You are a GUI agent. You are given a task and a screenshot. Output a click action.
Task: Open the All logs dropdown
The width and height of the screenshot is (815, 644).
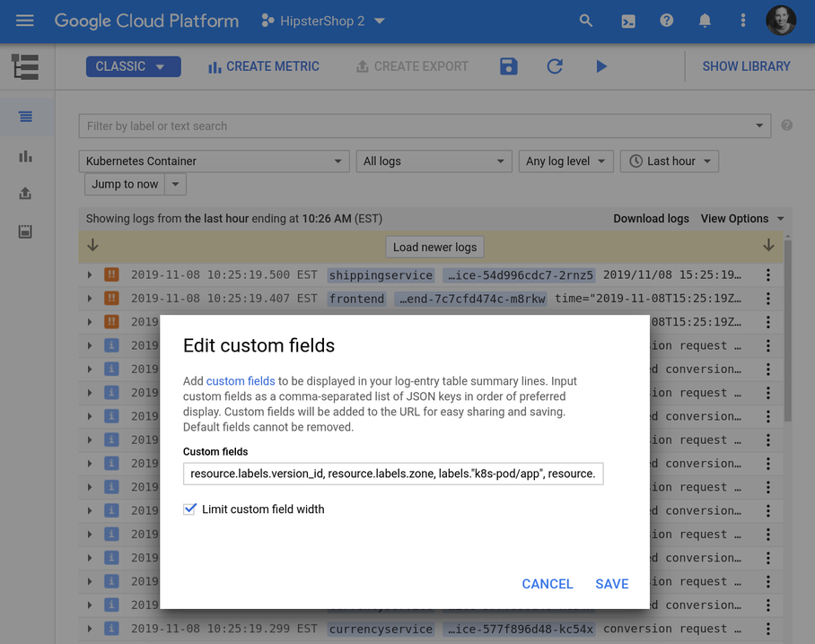pyautogui.click(x=434, y=161)
